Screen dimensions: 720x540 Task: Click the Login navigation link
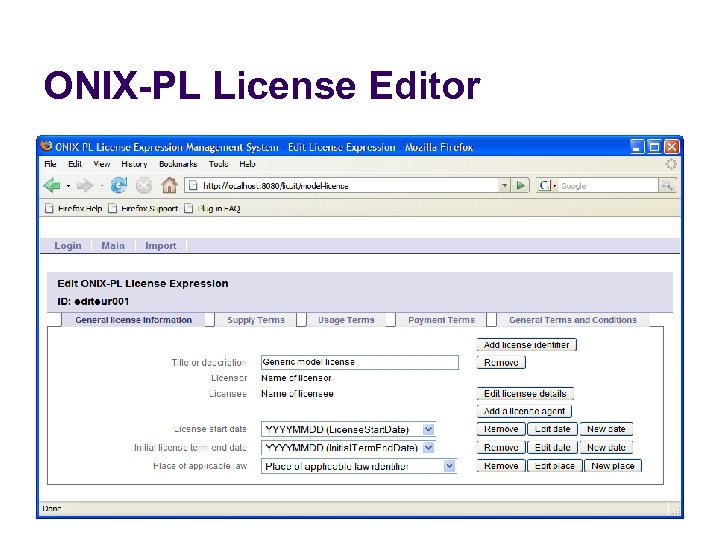coord(68,246)
